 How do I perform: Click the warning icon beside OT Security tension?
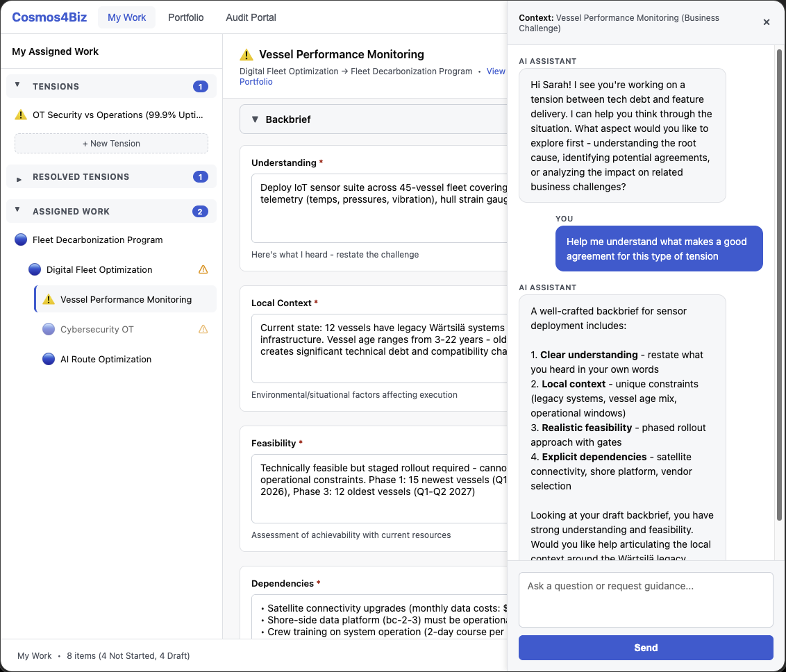point(21,115)
